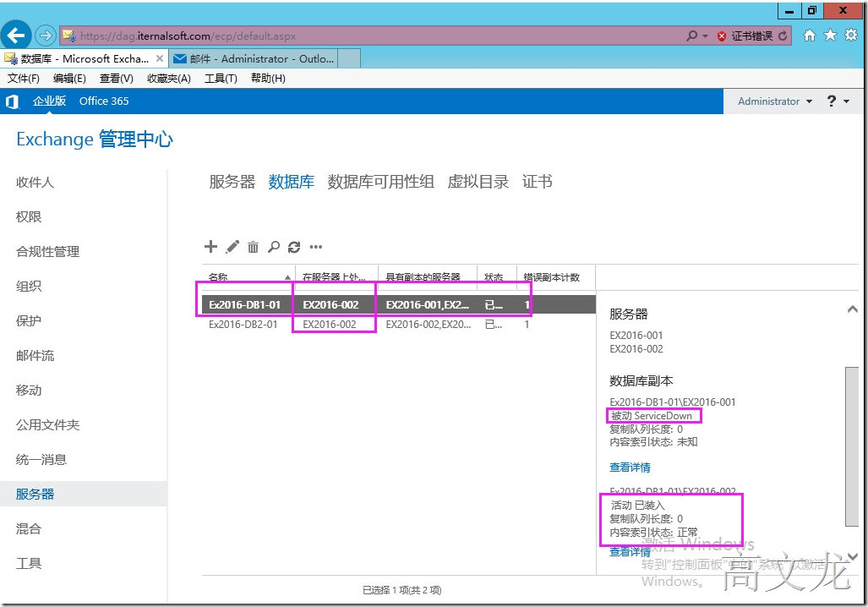
Task: Click the red certificate error icon
Action: tap(721, 36)
